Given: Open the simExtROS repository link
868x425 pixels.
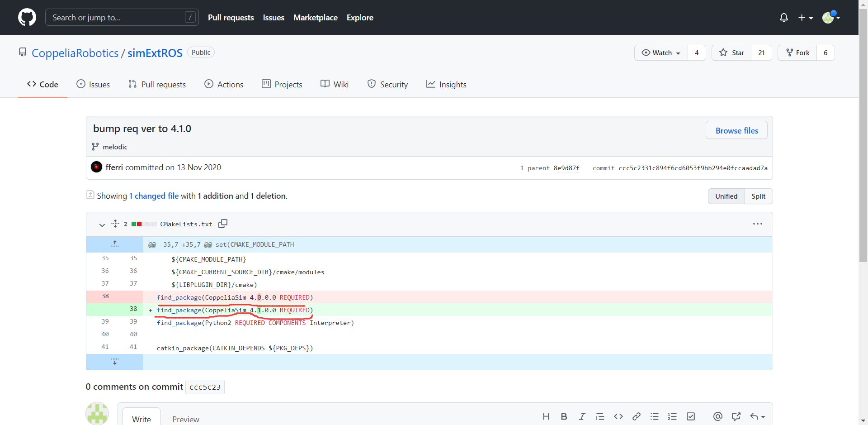Looking at the screenshot, I should (x=155, y=53).
